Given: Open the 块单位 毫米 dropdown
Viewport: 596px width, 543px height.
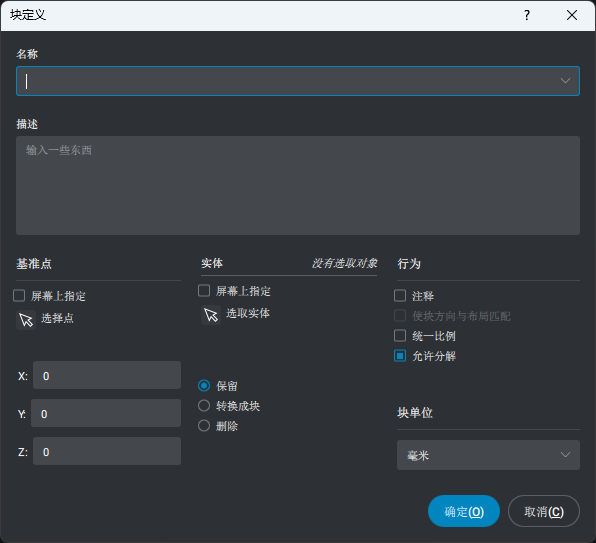Looking at the screenshot, I should coord(488,455).
